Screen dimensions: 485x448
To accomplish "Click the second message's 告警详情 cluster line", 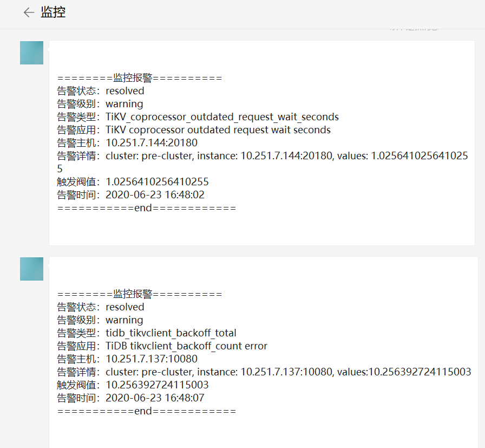I will click(x=264, y=372).
